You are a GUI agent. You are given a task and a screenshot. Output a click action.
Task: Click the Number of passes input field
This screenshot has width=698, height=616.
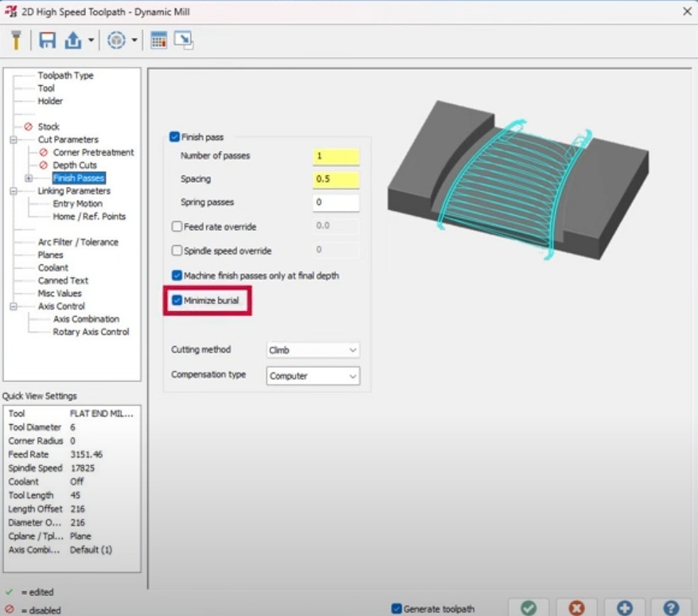click(x=336, y=157)
